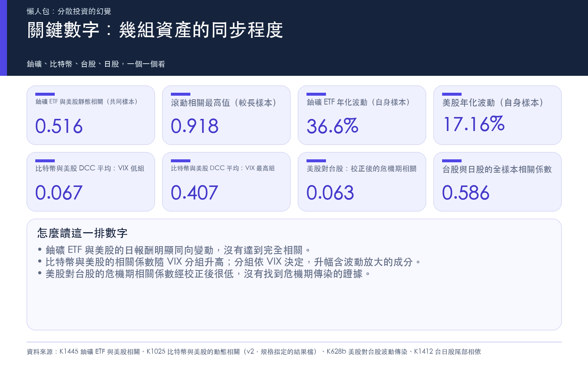Click the 資料來源 footer line
The width and height of the screenshot is (588, 368).
[254, 351]
